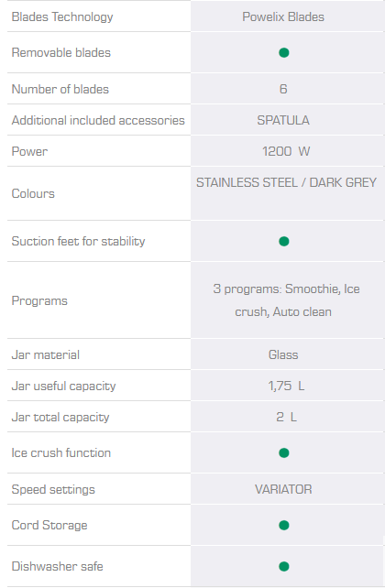Click the VARIATOR speed settings value
Viewport: 385px width, 588px height.
coord(283,489)
